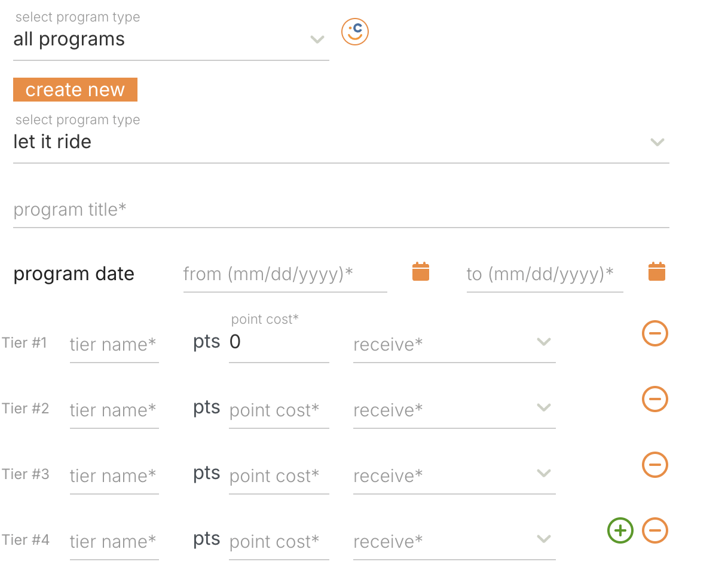Remove Tier #3 with the minus icon
The width and height of the screenshot is (728, 583).
(654, 465)
